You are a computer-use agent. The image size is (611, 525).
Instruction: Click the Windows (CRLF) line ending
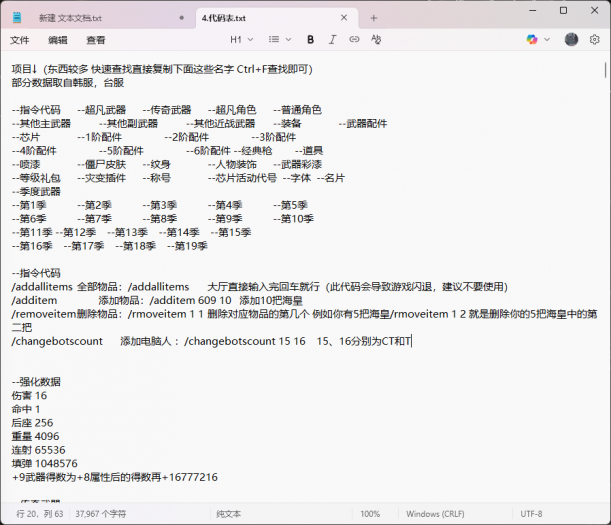tap(435, 514)
